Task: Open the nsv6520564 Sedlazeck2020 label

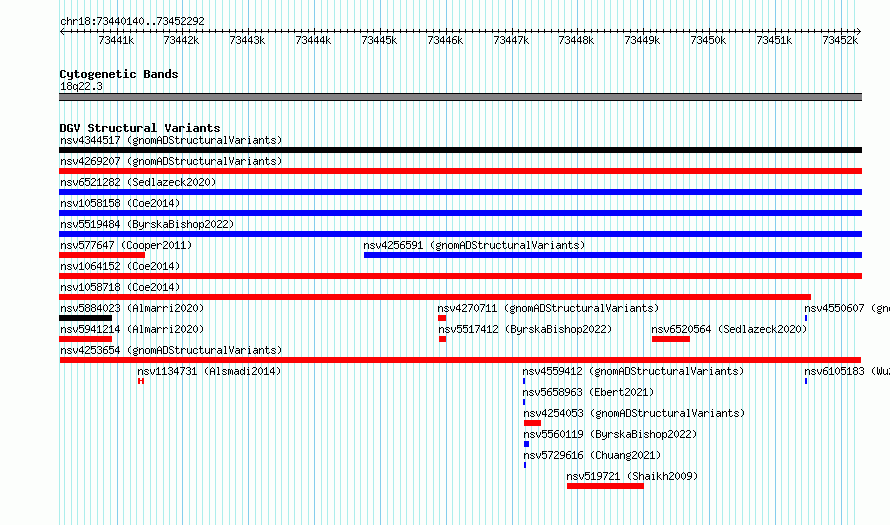Action: click(729, 329)
